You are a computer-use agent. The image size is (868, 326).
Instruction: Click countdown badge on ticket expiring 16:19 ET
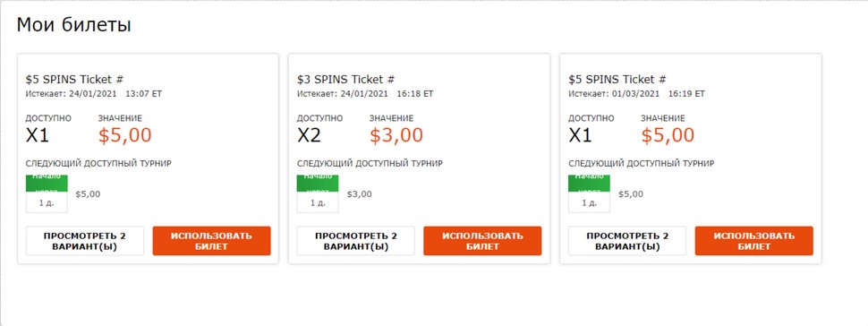click(x=589, y=194)
